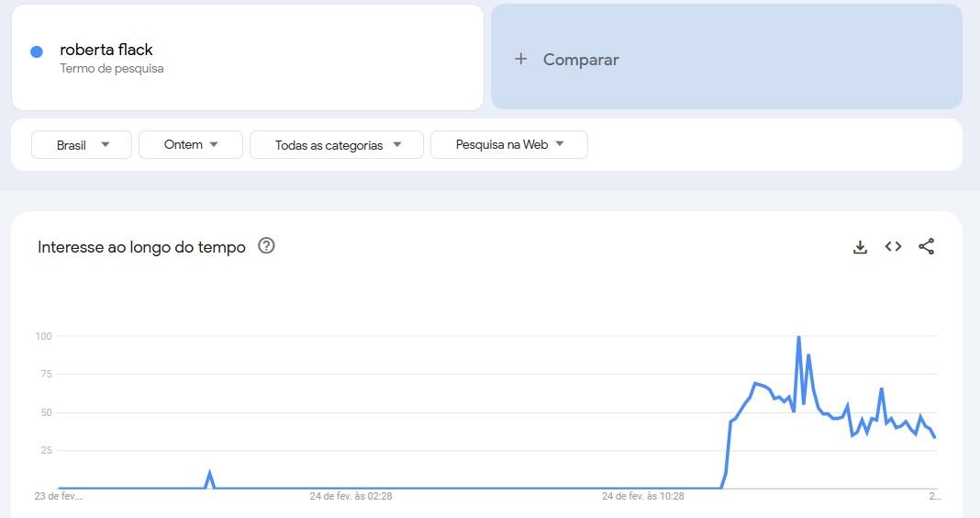Click the 24 de fev. às 02:28 axis label

tap(351, 496)
